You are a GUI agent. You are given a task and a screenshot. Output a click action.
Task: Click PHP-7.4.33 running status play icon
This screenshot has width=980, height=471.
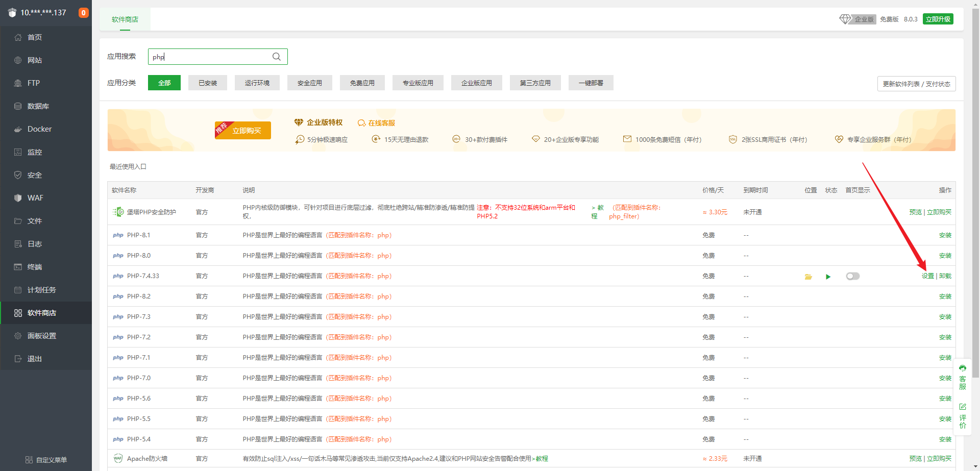828,277
